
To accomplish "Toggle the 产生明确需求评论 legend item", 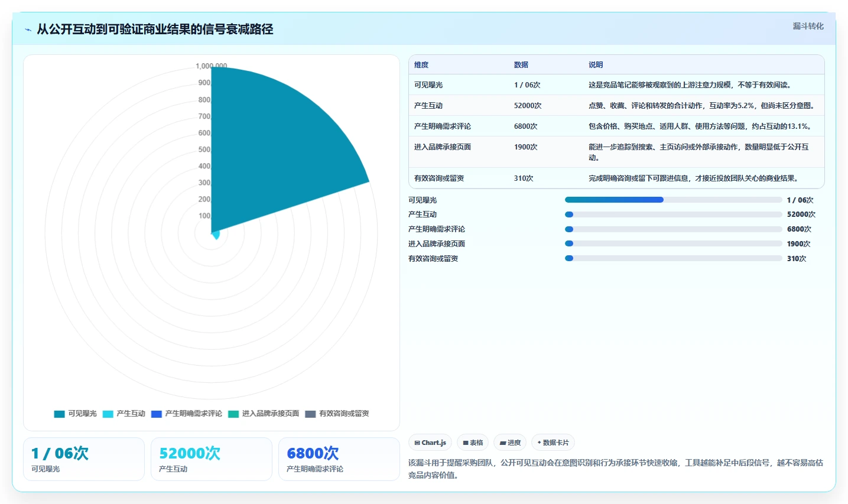I will pos(186,414).
